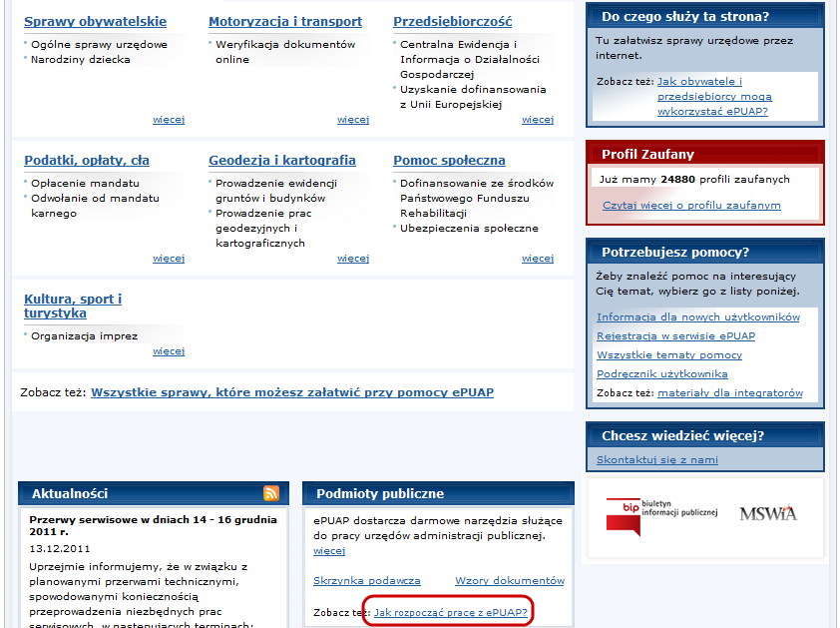Show więcej under Motoryzacja i transport
Screen dimensions: 840x628
click(353, 119)
